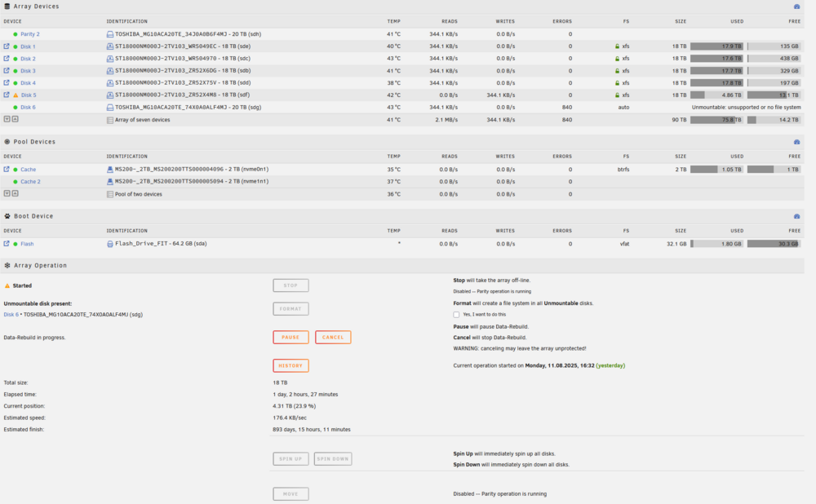Click Disk 1 used-space bar showing 17.9 TB

coord(716,46)
